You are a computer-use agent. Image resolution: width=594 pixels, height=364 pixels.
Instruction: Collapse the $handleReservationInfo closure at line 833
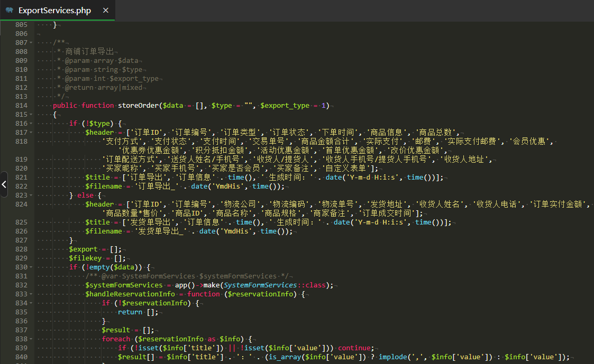pos(31,294)
